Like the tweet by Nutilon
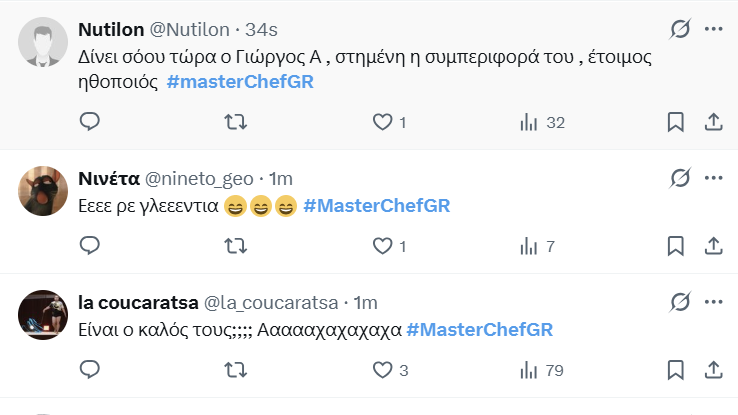This screenshot has width=738, height=415. [x=381, y=122]
